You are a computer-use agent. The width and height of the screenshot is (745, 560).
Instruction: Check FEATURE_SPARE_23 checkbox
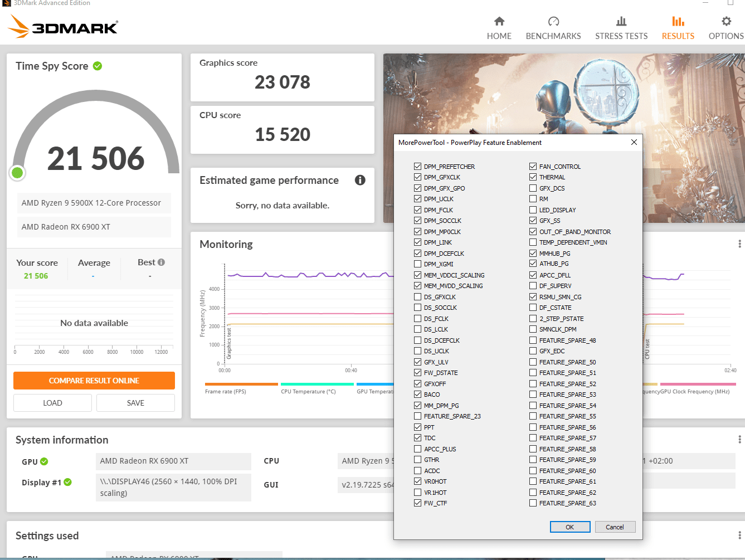coord(417,416)
